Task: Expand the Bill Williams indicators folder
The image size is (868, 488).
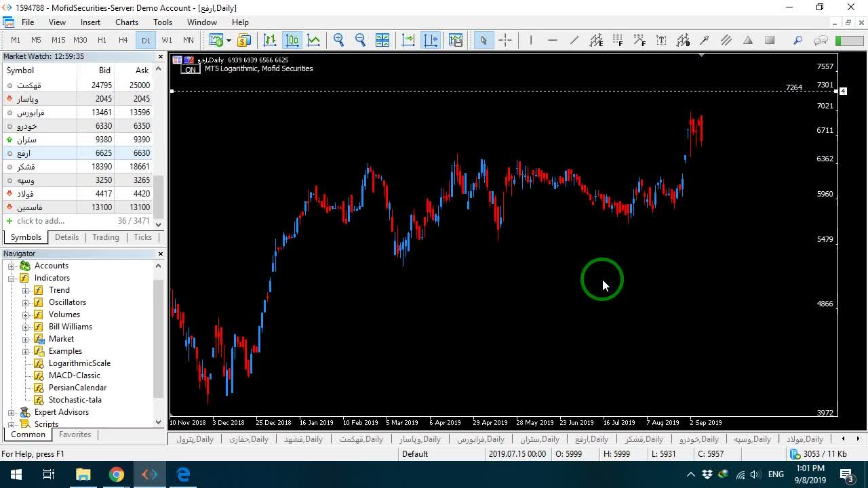Action: click(26, 327)
